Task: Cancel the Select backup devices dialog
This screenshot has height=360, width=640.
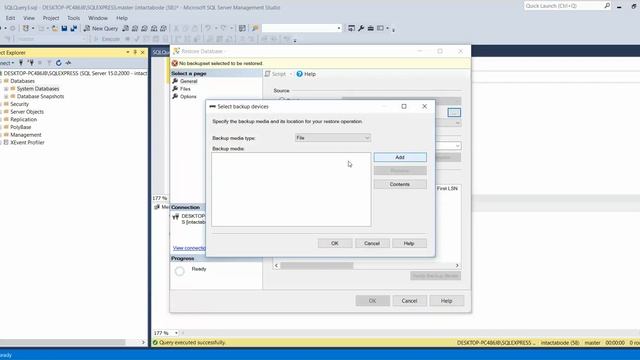Action: tap(372, 243)
